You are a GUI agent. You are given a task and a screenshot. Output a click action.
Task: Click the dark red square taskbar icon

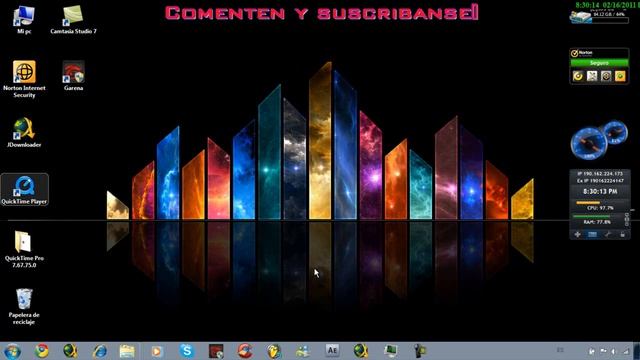[216, 351]
